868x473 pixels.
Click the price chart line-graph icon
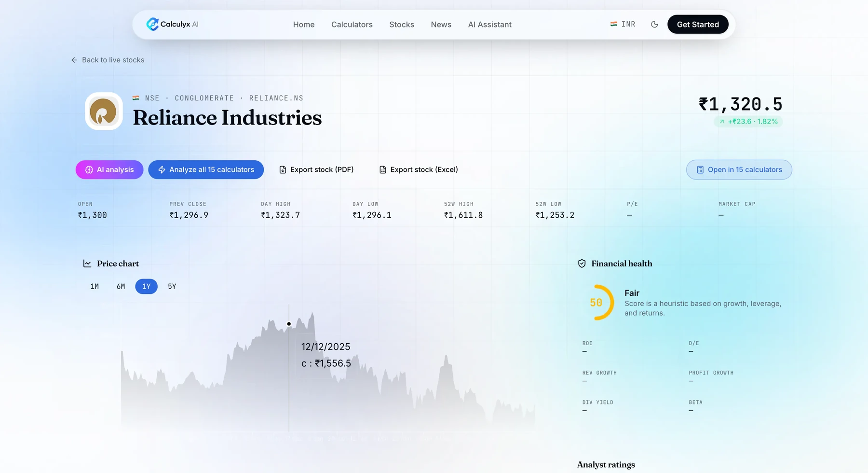[87, 264]
